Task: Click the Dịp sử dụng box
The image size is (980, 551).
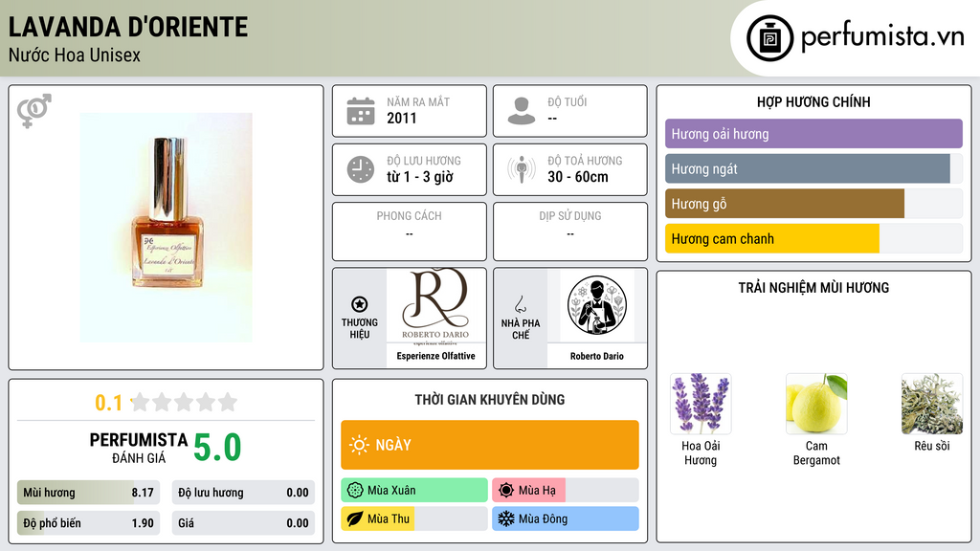Action: click(570, 231)
